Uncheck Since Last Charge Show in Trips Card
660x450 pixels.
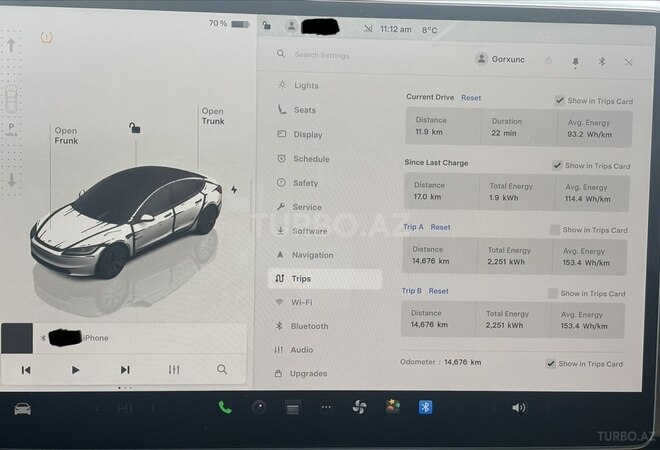coord(557,165)
